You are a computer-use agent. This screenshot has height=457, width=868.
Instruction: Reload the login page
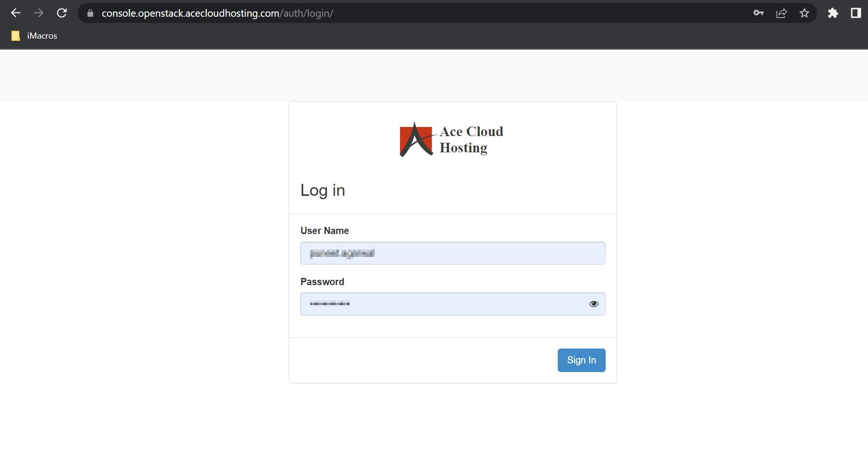(62, 13)
